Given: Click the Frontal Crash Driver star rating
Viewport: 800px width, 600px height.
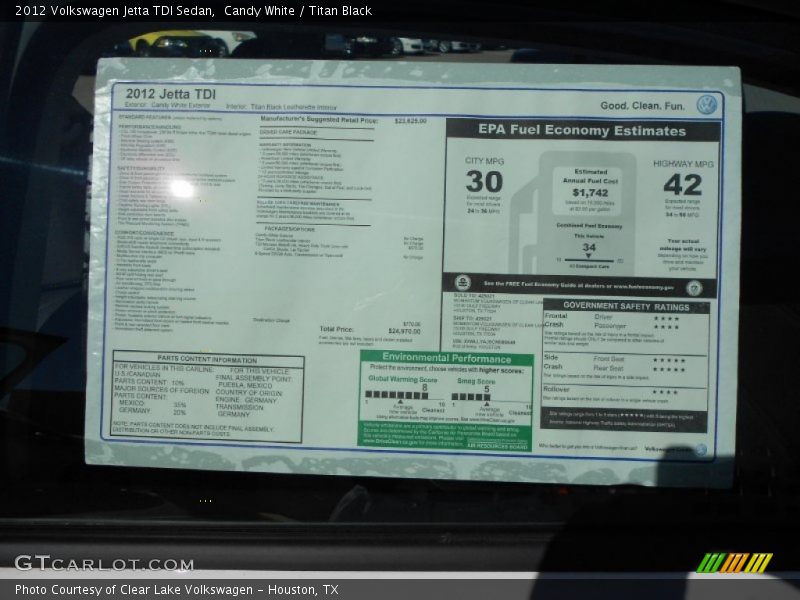Looking at the screenshot, I should [665, 318].
